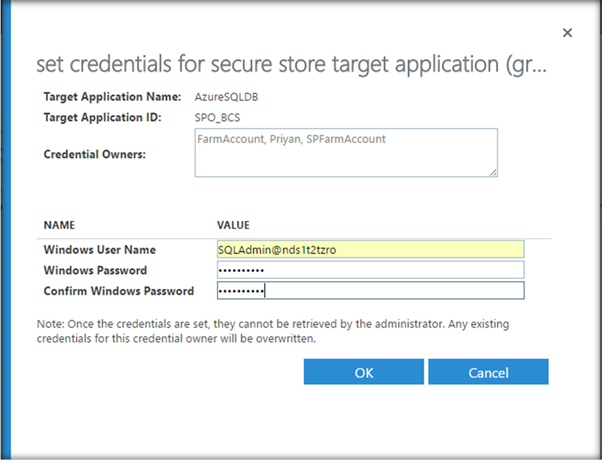The image size is (602, 460).
Task: Click the Windows Password row label
Action: click(96, 270)
